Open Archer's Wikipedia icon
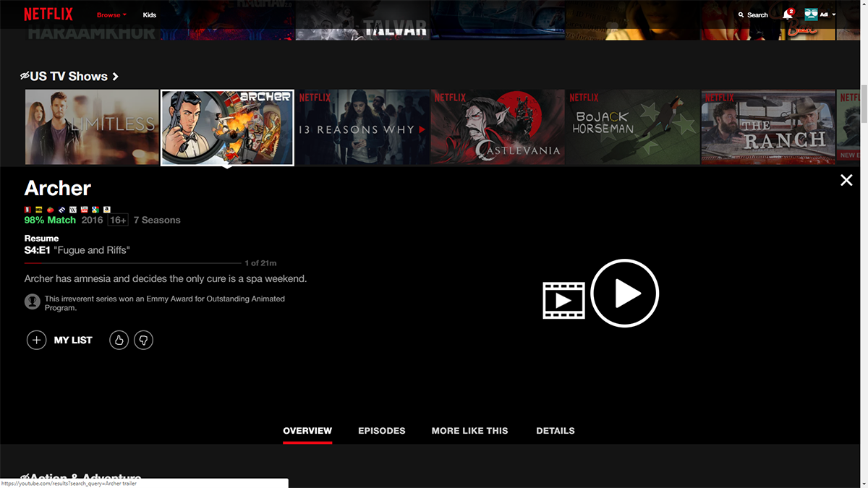The height and width of the screenshot is (488, 868). point(73,210)
